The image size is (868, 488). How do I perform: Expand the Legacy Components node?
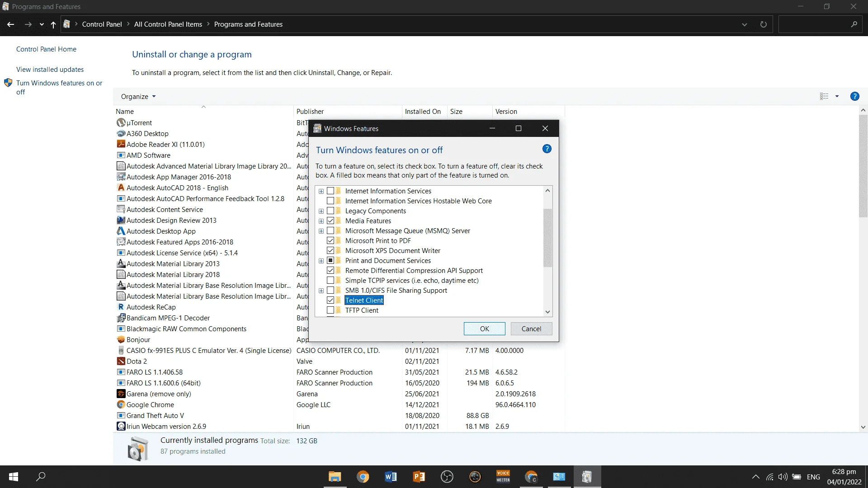click(x=321, y=211)
